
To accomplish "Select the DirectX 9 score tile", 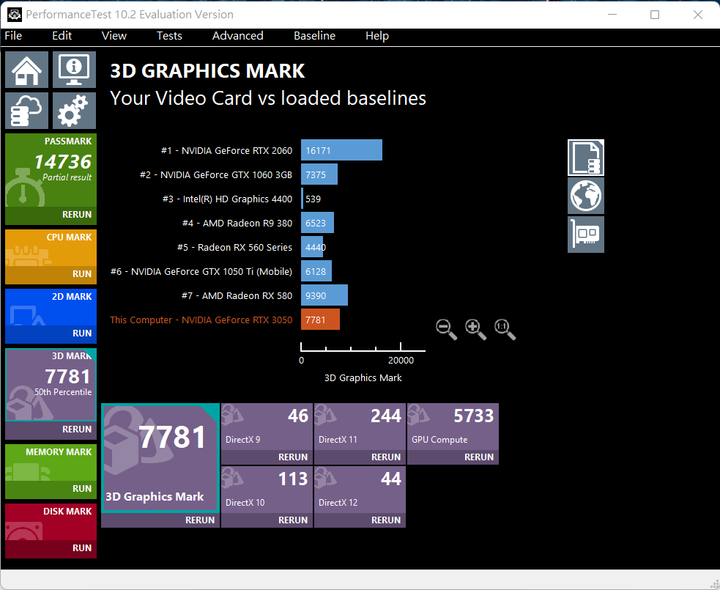I will [267, 427].
